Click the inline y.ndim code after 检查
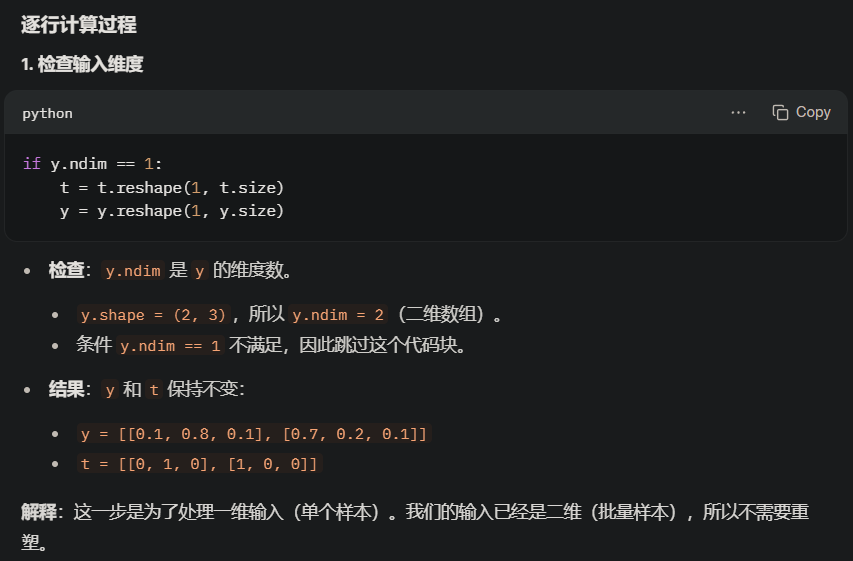Image resolution: width=853 pixels, height=561 pixels. coord(133,270)
